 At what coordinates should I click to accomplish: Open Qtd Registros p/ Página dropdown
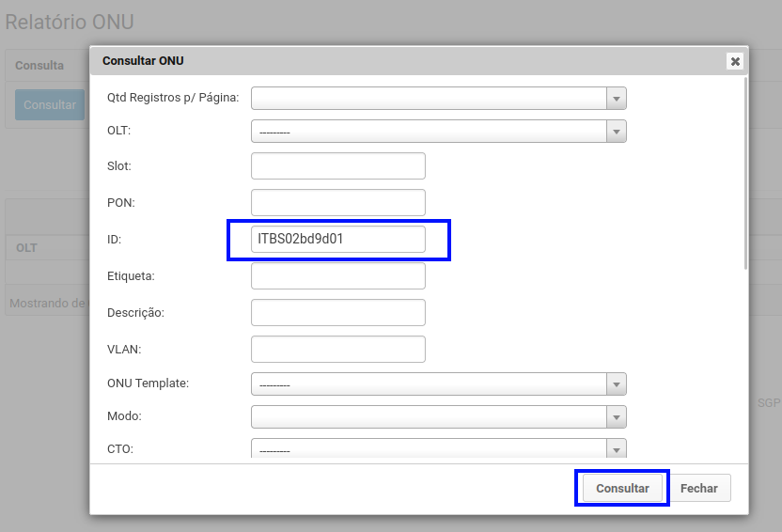point(438,98)
